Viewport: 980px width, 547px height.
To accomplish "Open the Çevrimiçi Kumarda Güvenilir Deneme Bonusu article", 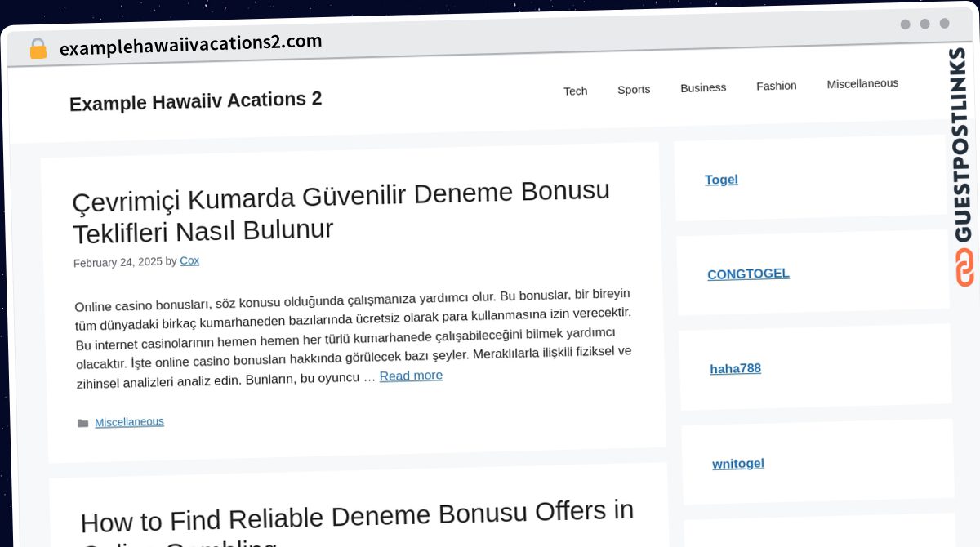I will (341, 211).
